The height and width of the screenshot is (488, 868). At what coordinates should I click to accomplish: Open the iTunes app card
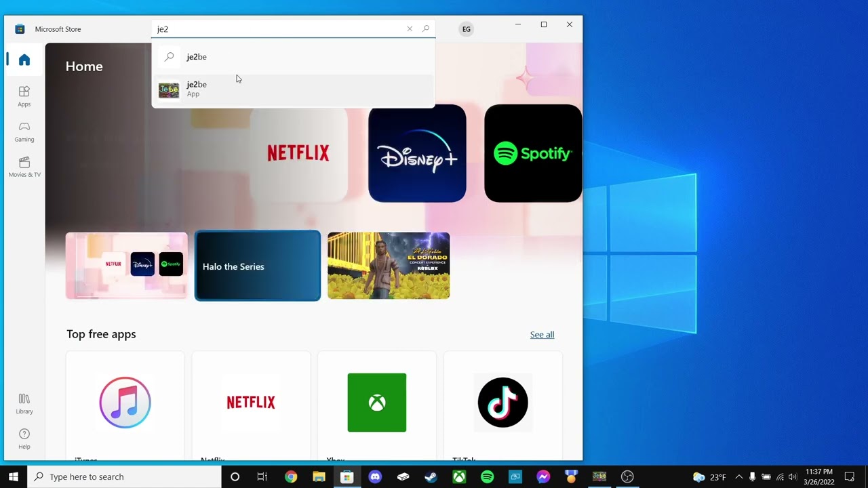tap(125, 405)
